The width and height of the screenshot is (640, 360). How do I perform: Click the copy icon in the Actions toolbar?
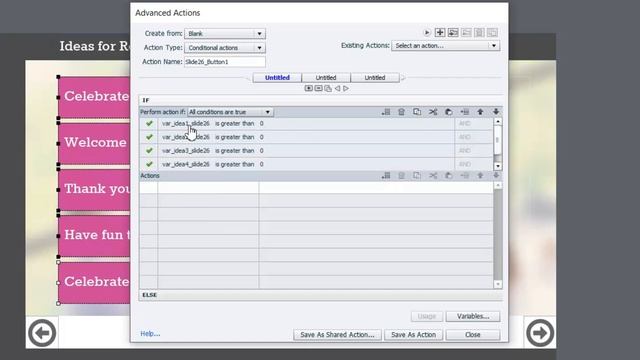pyautogui.click(x=417, y=176)
